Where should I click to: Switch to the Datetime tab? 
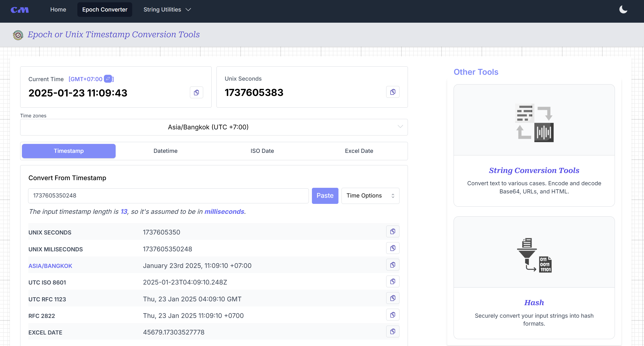pyautogui.click(x=165, y=151)
